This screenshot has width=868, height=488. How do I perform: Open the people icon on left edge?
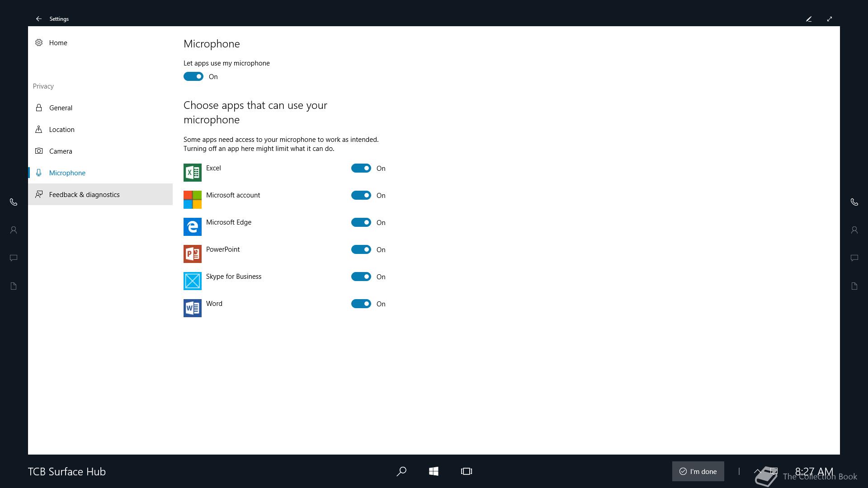(14, 230)
